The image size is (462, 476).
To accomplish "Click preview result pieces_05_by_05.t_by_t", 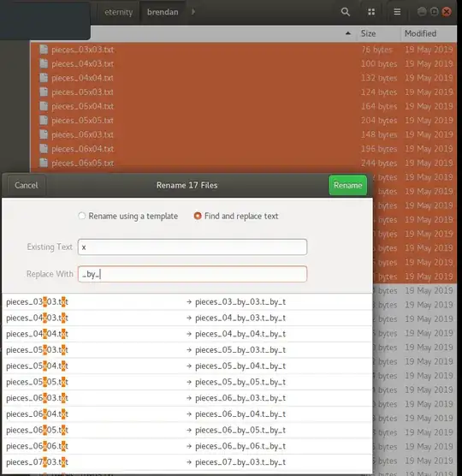I will tap(240, 382).
